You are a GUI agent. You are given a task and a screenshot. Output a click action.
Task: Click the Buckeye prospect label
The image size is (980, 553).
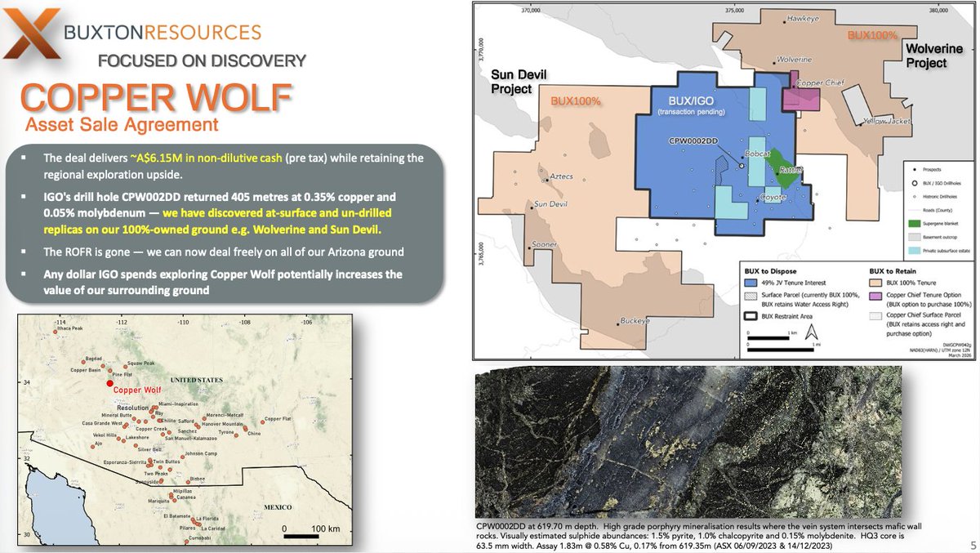click(635, 322)
